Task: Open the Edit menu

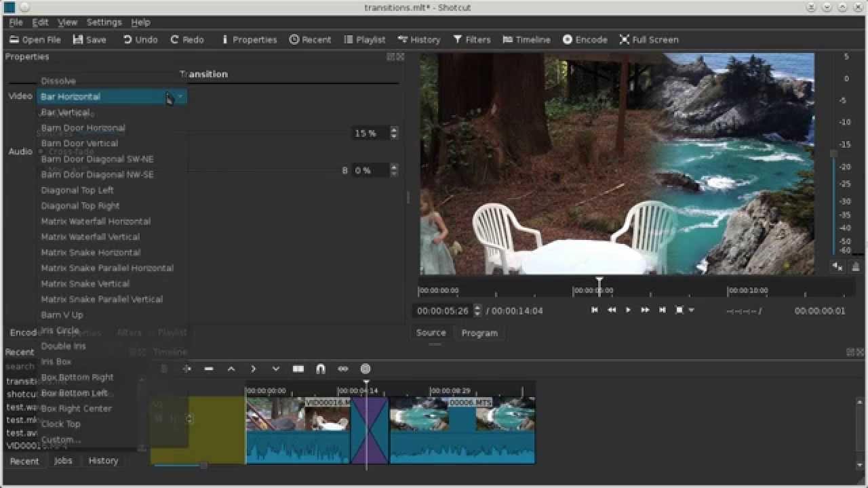Action: pos(40,22)
